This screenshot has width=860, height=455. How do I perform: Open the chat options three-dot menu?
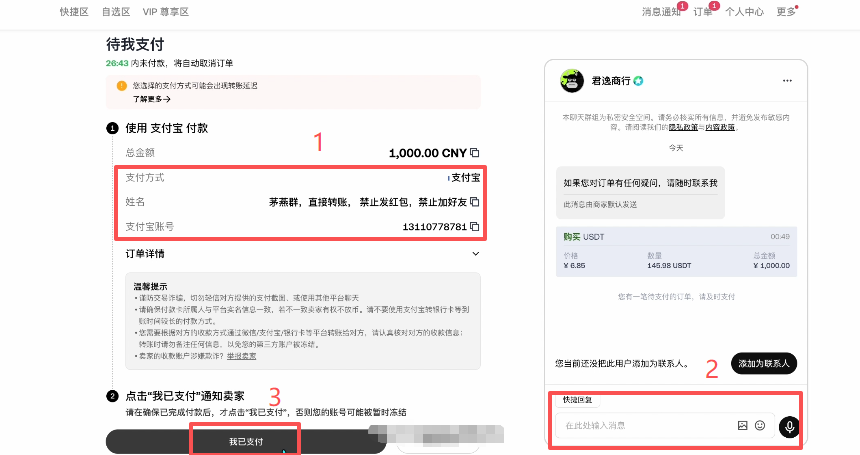787,81
